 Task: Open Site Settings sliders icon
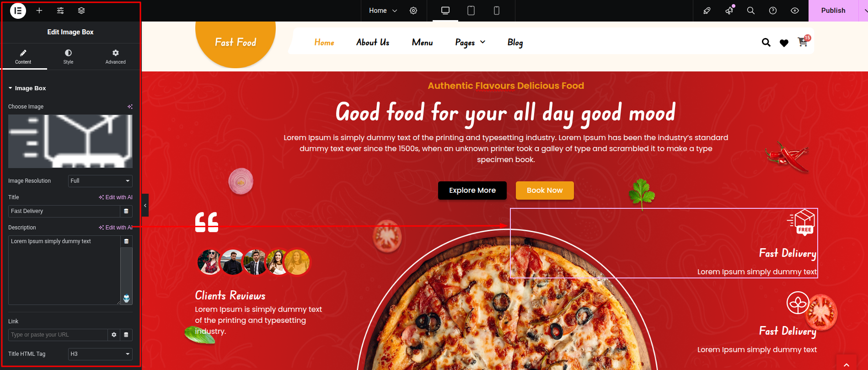point(60,11)
